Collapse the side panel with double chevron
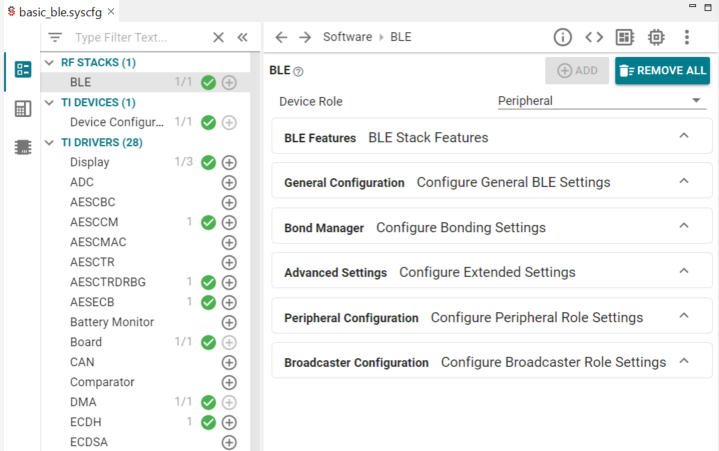 [243, 37]
